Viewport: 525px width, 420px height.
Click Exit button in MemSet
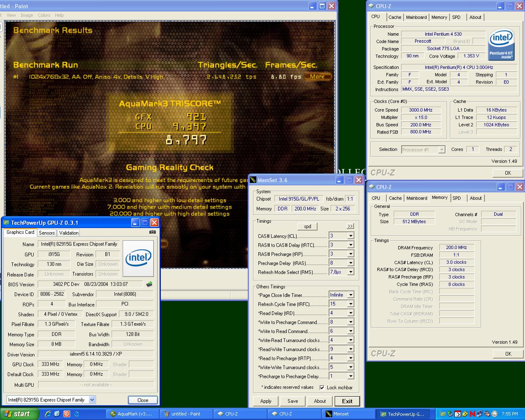tap(347, 401)
